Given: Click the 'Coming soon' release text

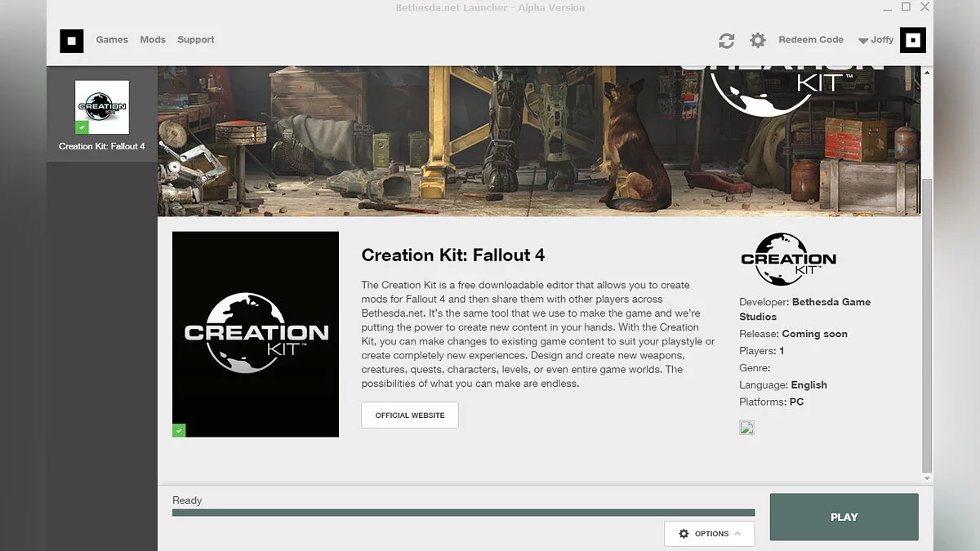Looking at the screenshot, I should pyautogui.click(x=815, y=334).
